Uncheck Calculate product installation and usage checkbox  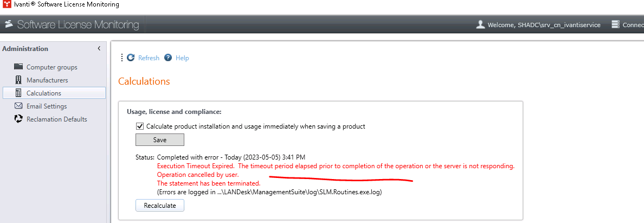point(140,126)
